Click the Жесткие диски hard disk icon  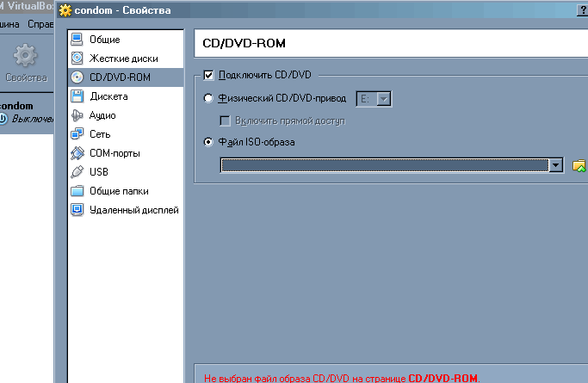pyautogui.click(x=77, y=58)
